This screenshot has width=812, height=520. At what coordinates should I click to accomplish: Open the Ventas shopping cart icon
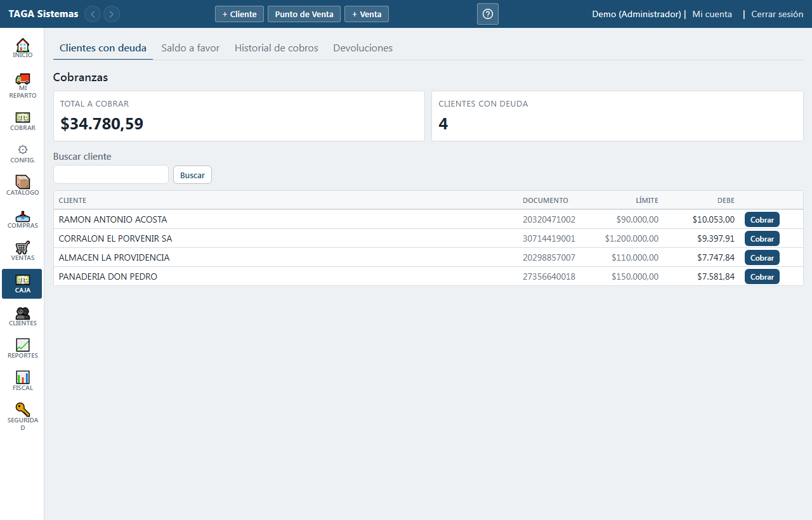pyautogui.click(x=22, y=251)
